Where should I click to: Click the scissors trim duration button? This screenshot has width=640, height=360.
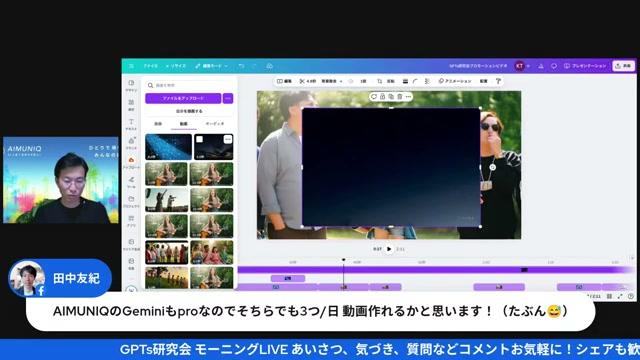pyautogui.click(x=308, y=81)
